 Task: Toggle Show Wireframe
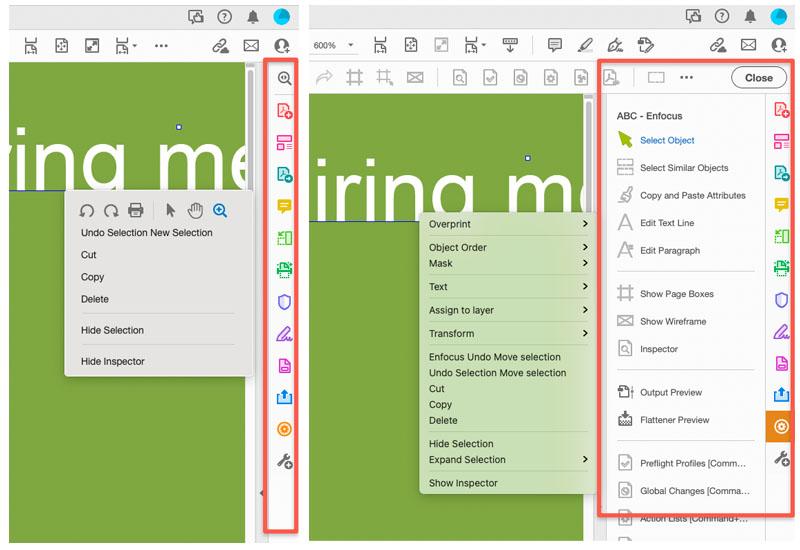pyautogui.click(x=673, y=321)
